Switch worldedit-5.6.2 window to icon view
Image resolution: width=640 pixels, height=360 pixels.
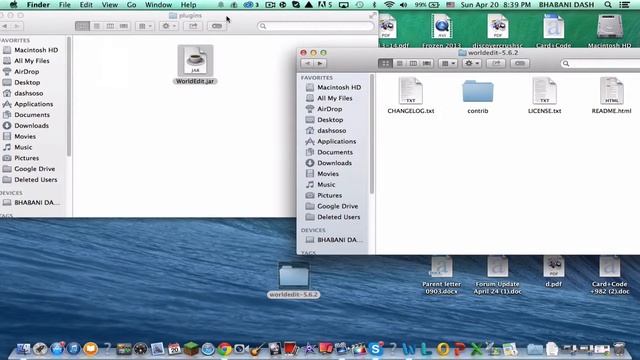coord(385,64)
